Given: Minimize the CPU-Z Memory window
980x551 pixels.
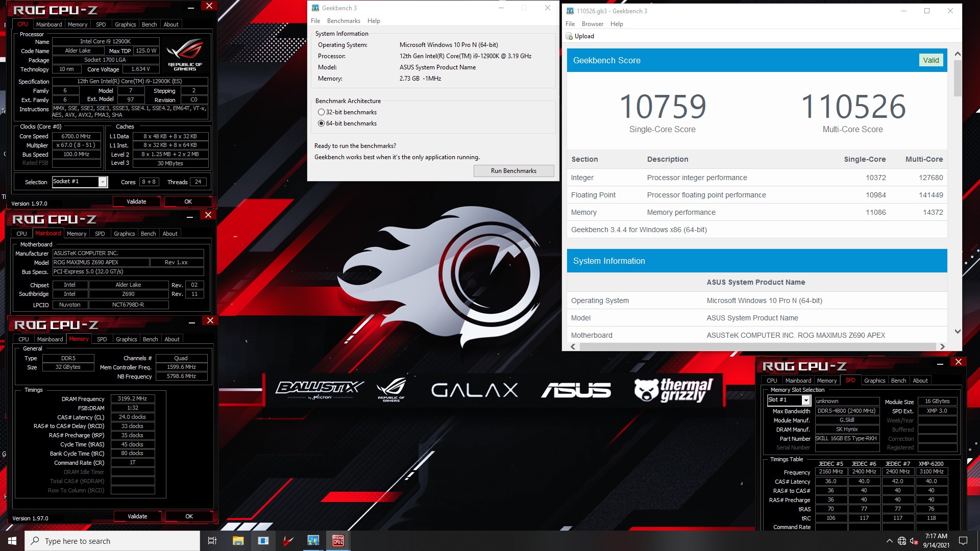Looking at the screenshot, I should [x=192, y=322].
